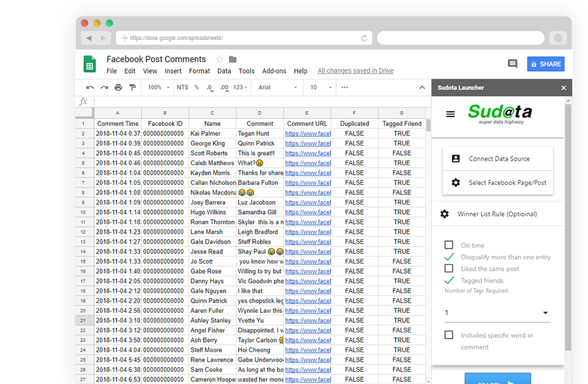This screenshot has width=588, height=384.
Task: Click the blue SHARE button
Action: coord(545,64)
